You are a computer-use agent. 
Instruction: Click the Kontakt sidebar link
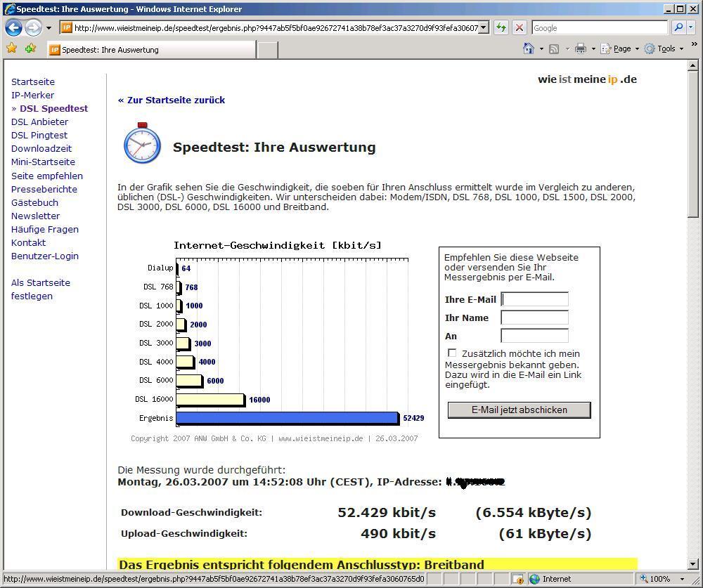click(28, 242)
